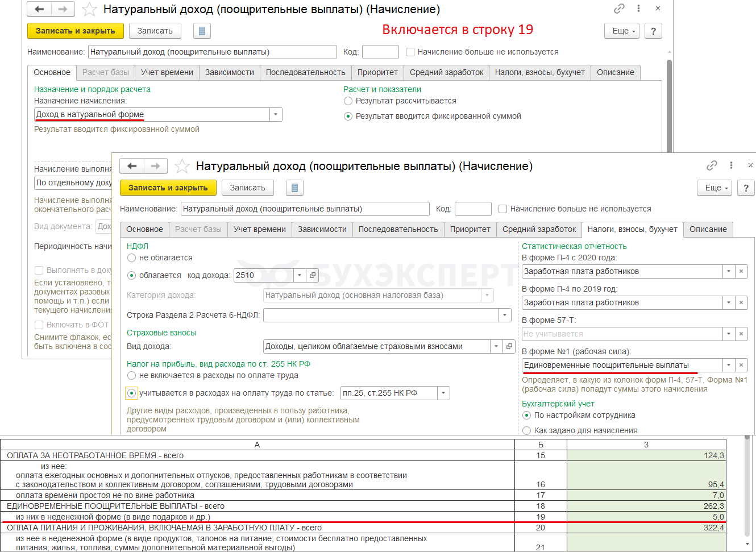Open the Еще menu in the rear window
This screenshot has width=756, height=552.
622,31
